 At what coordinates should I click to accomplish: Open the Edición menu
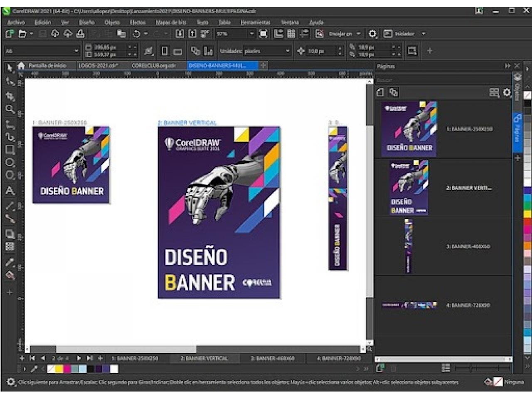click(43, 22)
